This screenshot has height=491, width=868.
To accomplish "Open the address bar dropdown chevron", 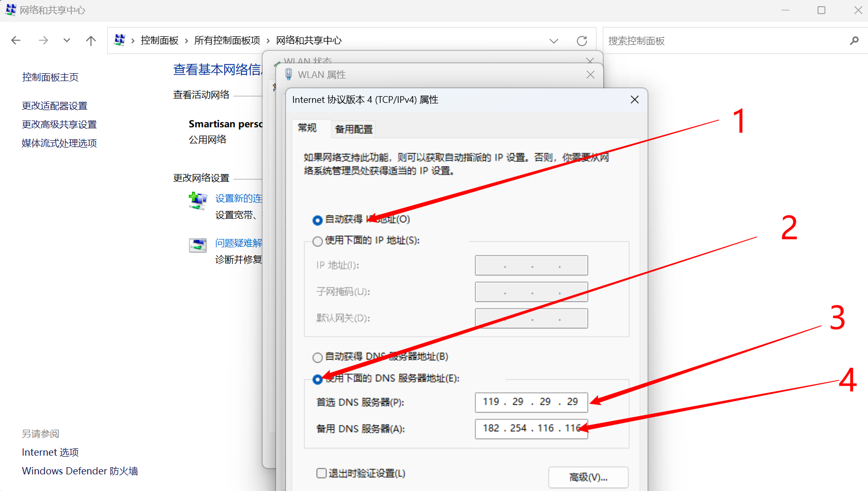I will 554,41.
